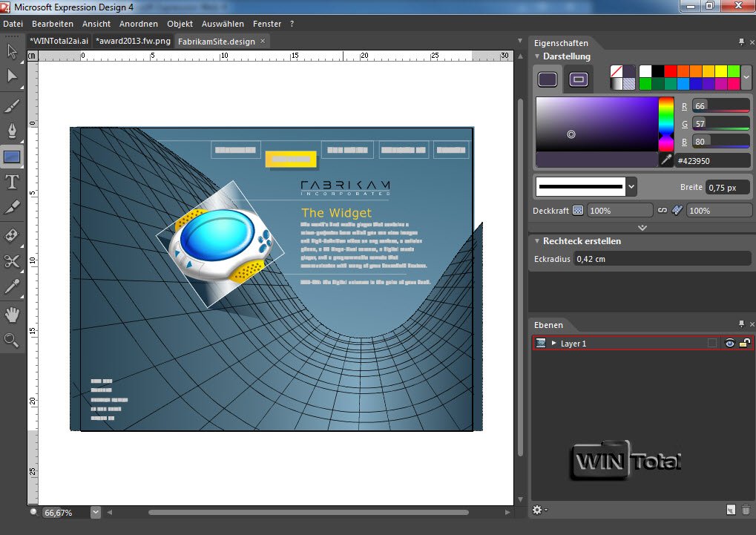Select the Pen tool
The width and height of the screenshot is (756, 535).
12,131
